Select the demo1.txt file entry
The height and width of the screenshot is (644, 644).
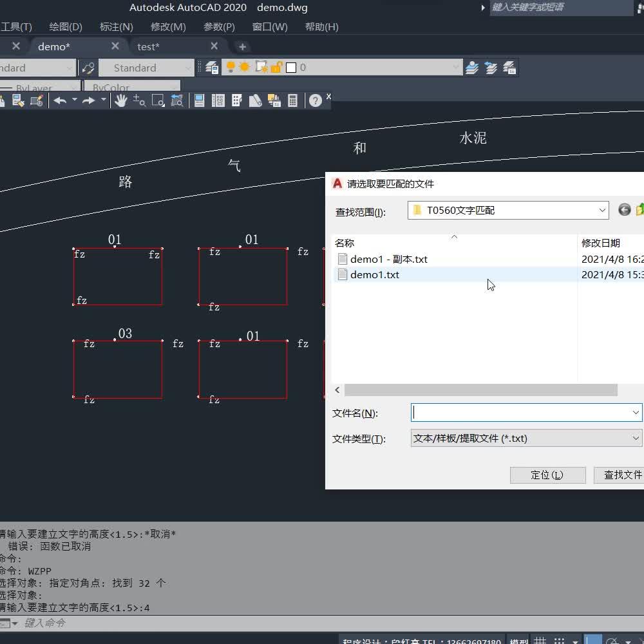[x=375, y=274]
